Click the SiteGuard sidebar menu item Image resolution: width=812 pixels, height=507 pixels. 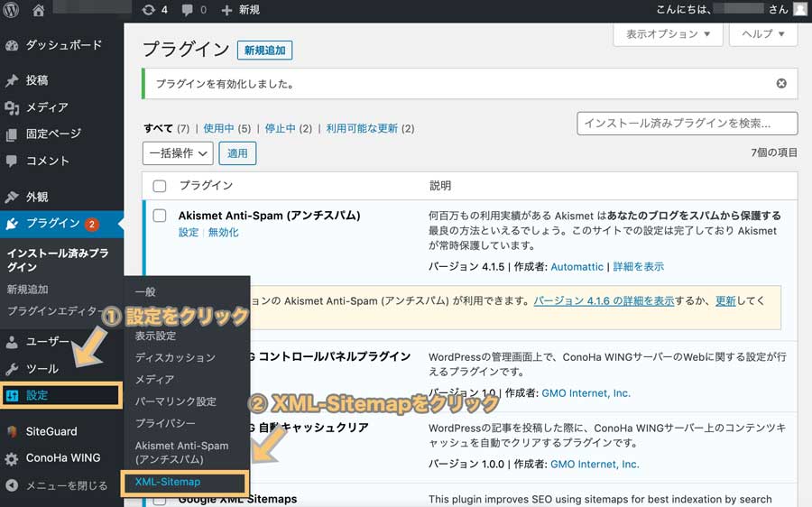point(61,431)
